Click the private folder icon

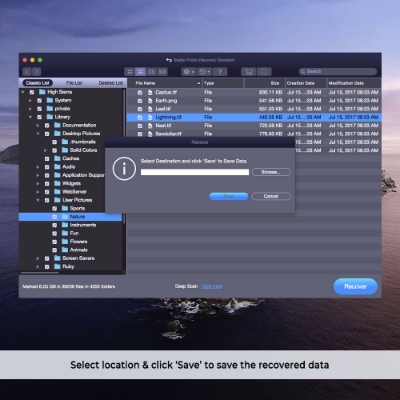point(50,109)
